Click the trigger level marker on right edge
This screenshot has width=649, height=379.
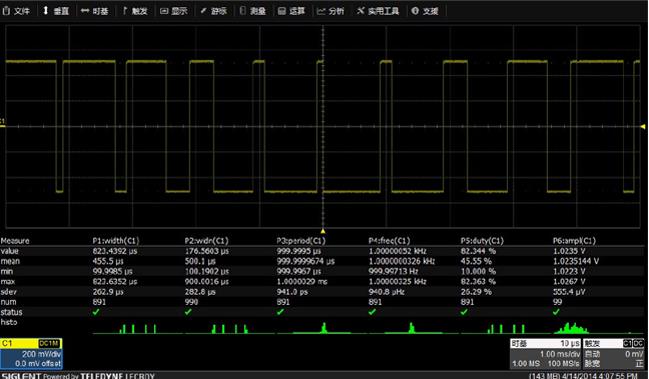[643, 127]
